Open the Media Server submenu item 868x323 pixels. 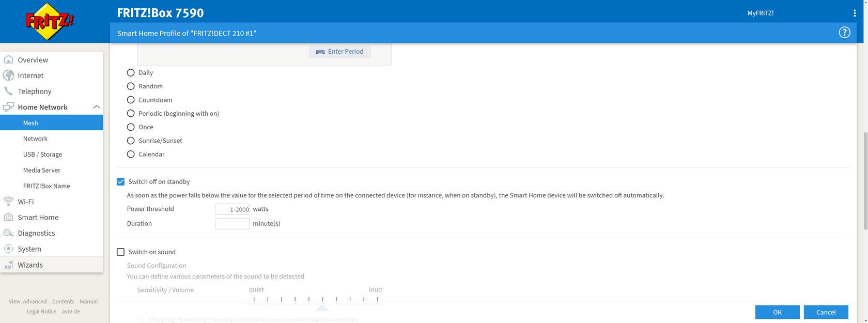[42, 170]
